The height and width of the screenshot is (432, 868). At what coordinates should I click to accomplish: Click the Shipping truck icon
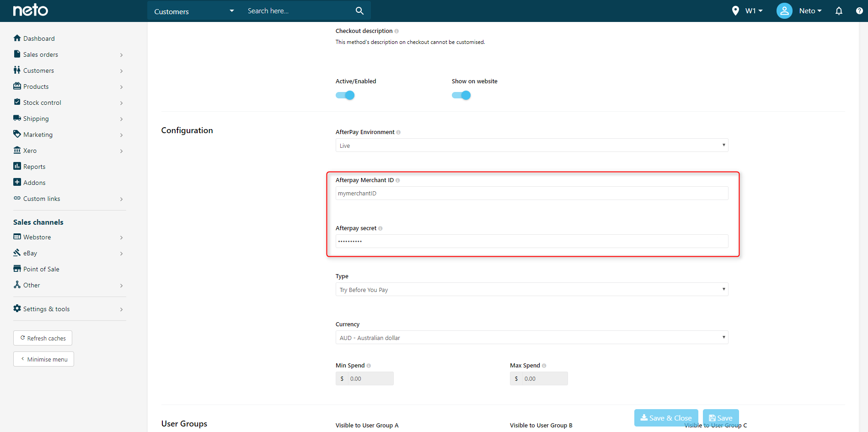point(17,118)
